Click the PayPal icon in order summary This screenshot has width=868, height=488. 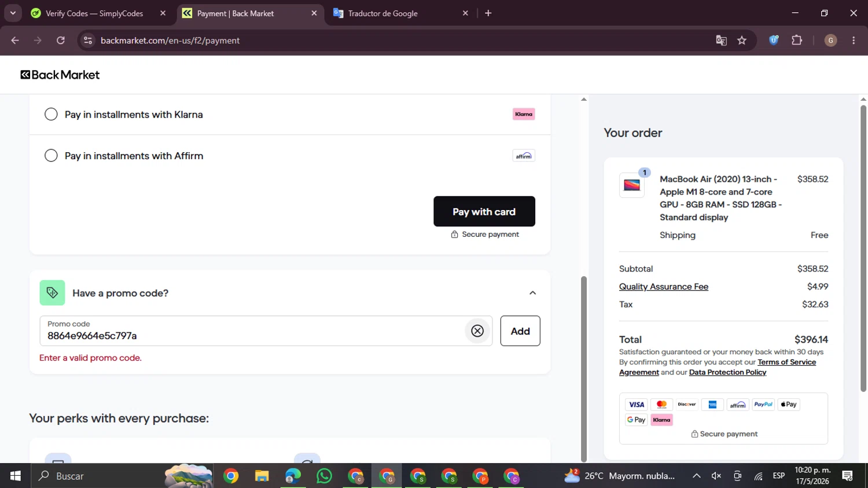pos(763,405)
